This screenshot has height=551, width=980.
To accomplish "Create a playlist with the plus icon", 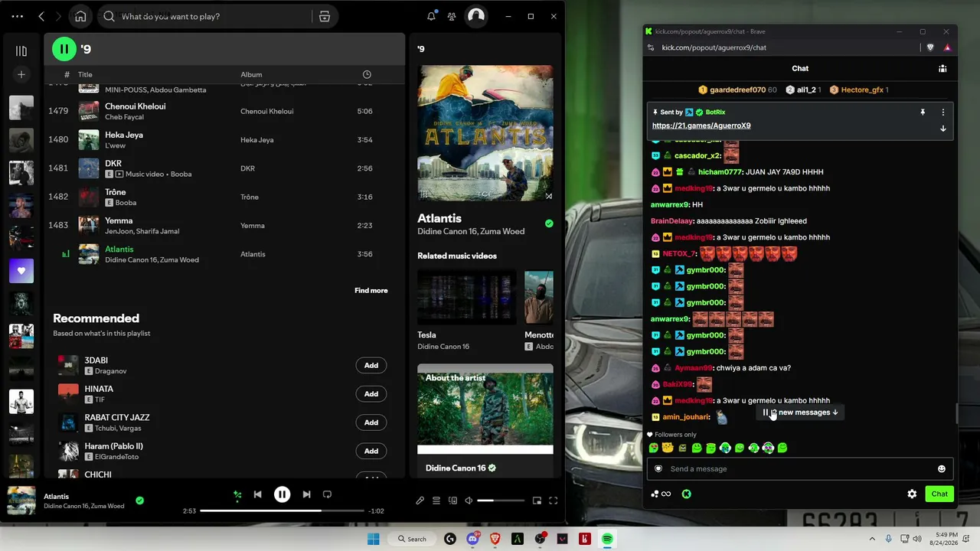I will click(21, 74).
